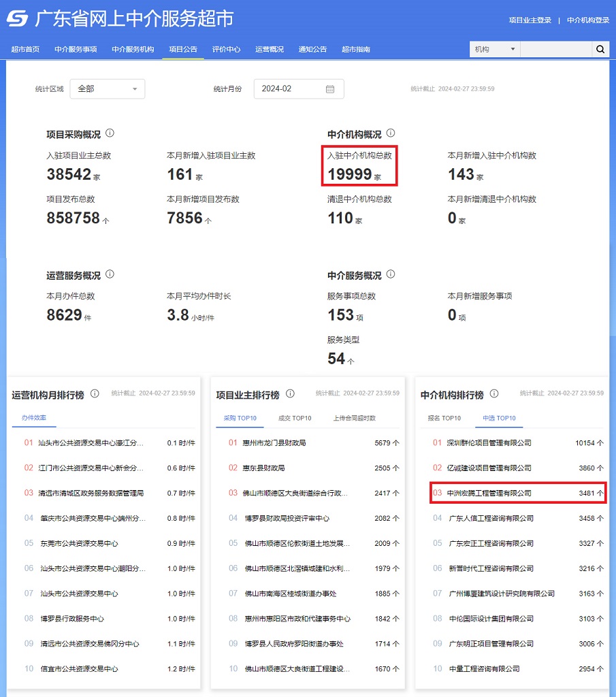Click the info icon beside 中介机构排行榜
This screenshot has height=697, width=616.
[x=494, y=393]
